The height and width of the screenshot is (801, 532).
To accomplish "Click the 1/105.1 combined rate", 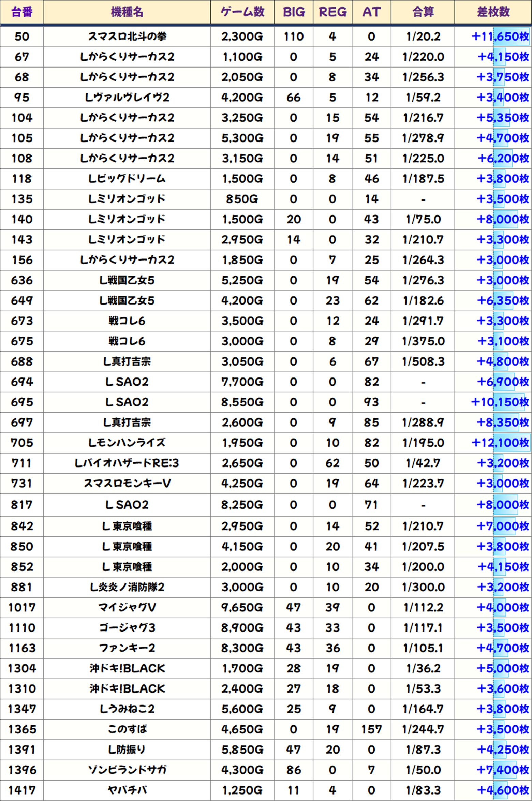I will (x=423, y=648).
